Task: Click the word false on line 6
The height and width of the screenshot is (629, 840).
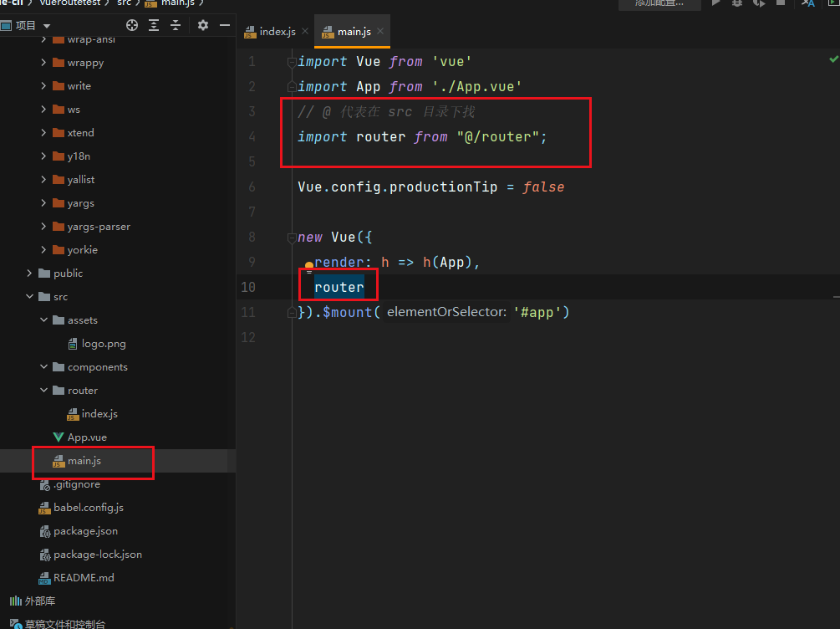Action: click(543, 187)
